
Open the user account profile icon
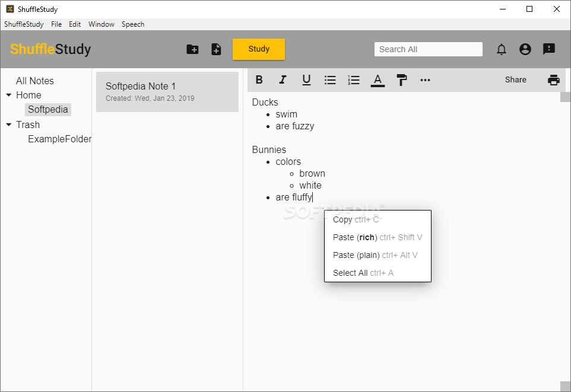tap(525, 49)
